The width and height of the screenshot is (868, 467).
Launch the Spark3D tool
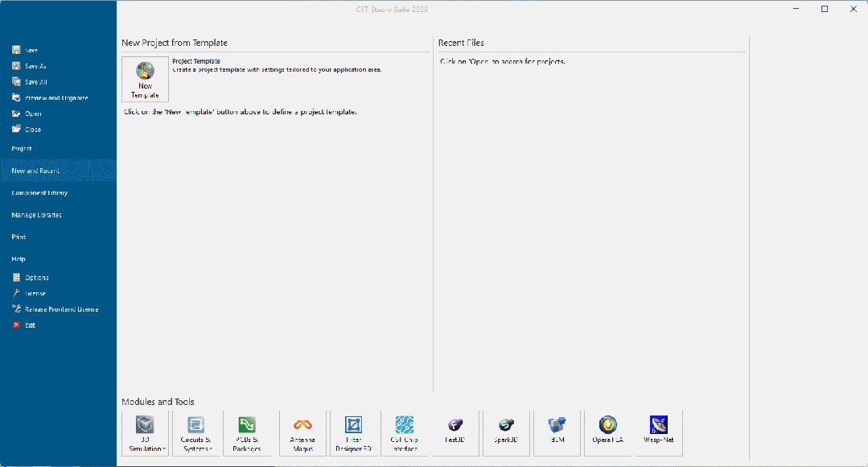pyautogui.click(x=506, y=434)
